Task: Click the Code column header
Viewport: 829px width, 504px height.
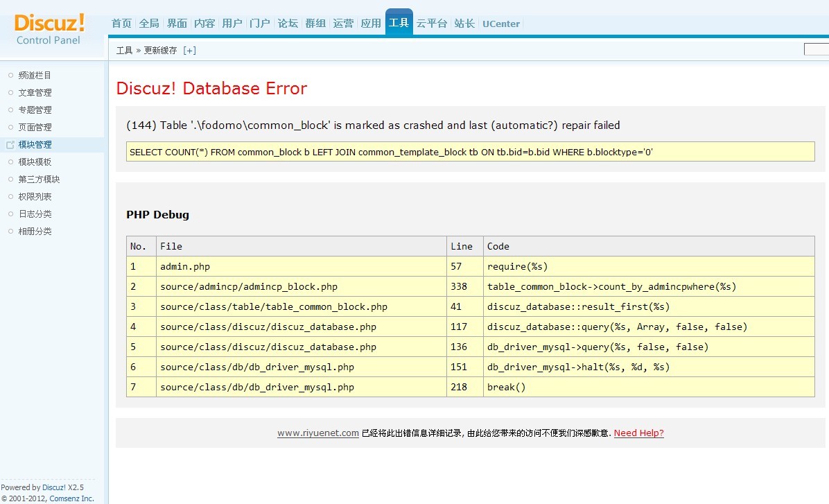Action: (649, 246)
